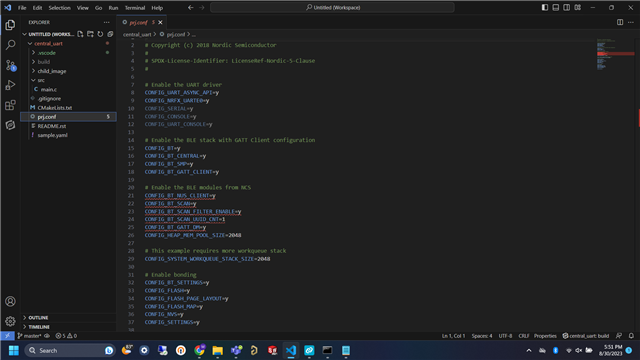This screenshot has height=360, width=640.
Task: Open the Run menu
Action: tap(113, 8)
